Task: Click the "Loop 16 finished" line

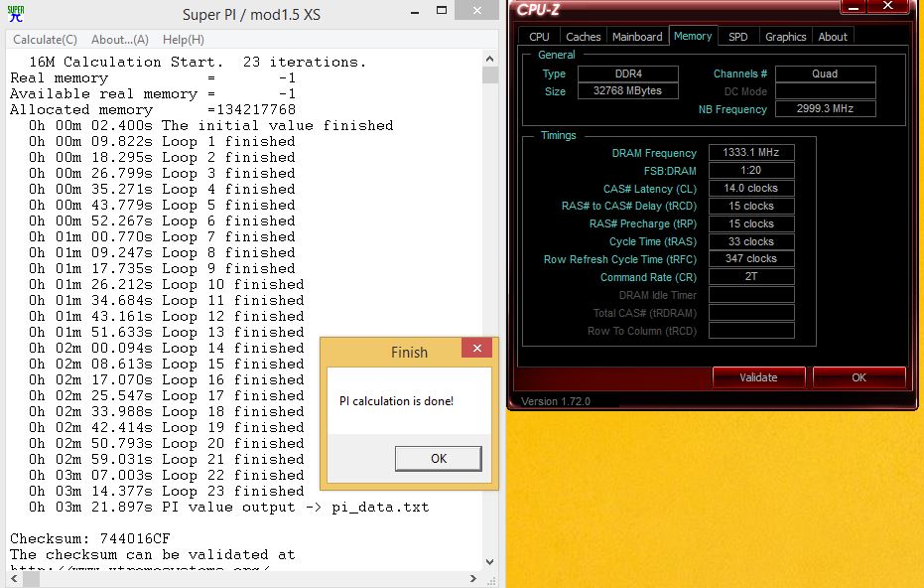Action: coord(166,379)
